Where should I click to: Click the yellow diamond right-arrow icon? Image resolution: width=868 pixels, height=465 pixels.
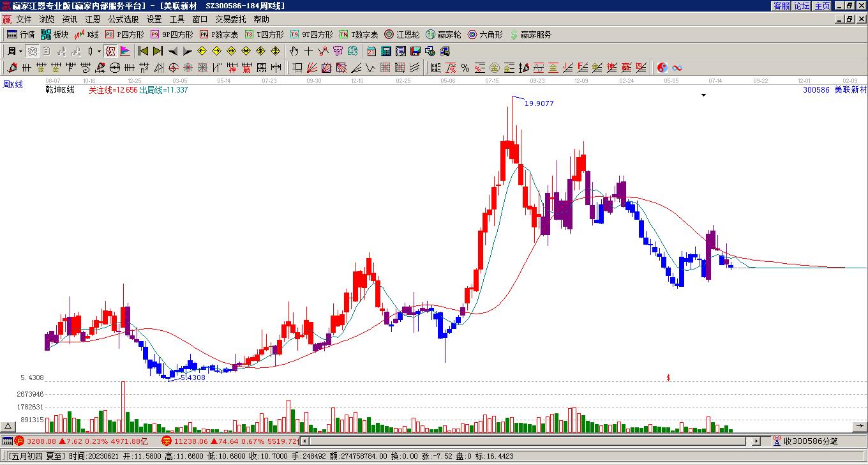[217, 51]
